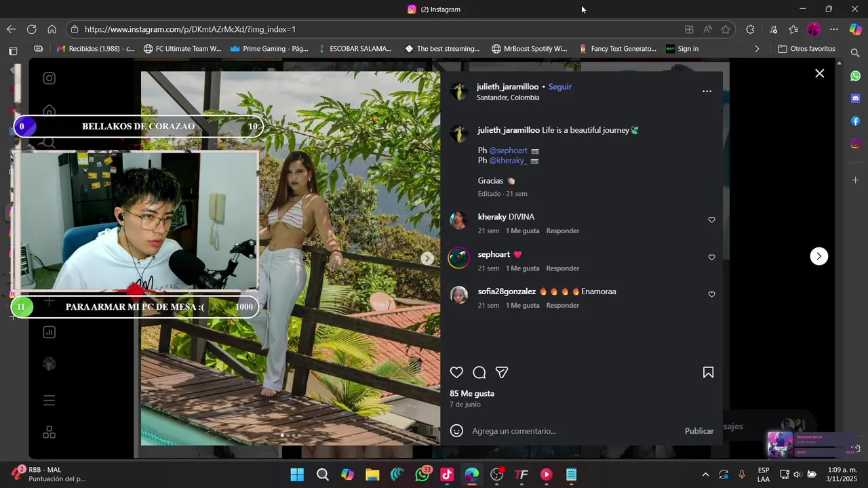868x488 pixels.
Task: Open browser extensions puzzle icon
Action: click(750, 29)
